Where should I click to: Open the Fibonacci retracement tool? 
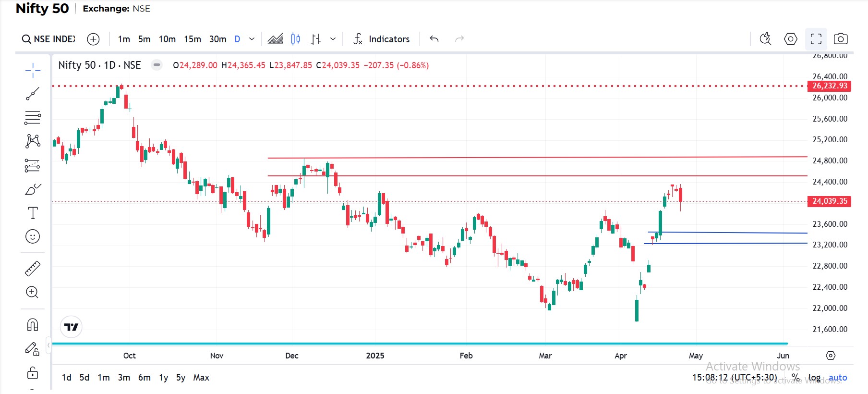33,117
